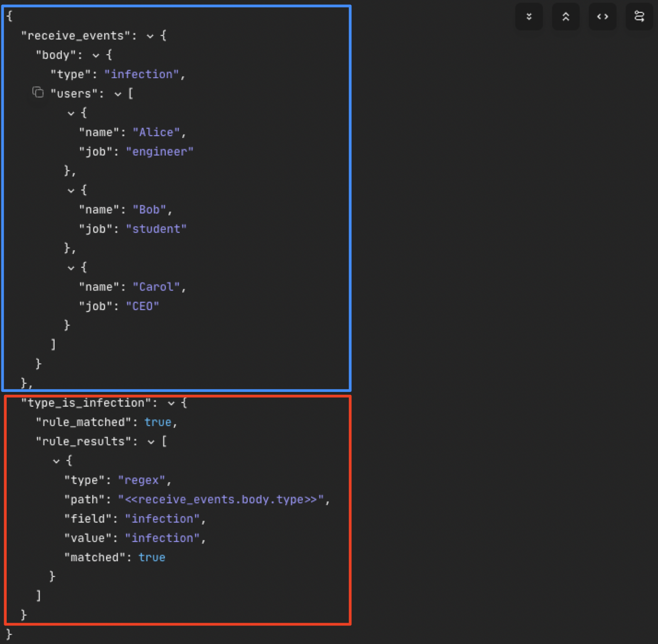
Task: Copy the "users" field with copy icon
Action: 38,92
